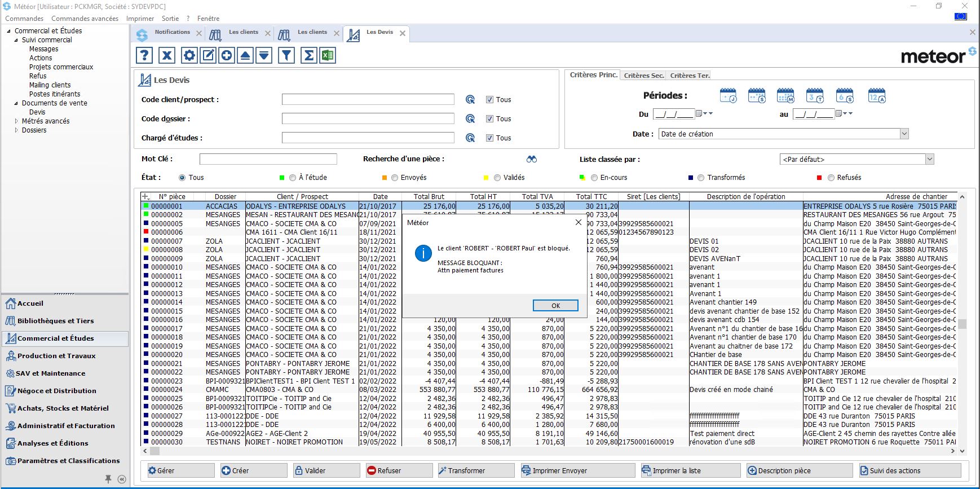
Task: Click into the Mot Clé input field
Action: [268, 159]
